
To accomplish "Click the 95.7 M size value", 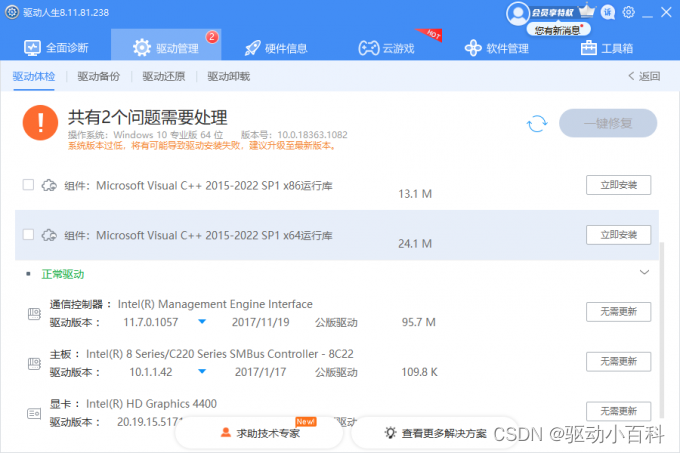I will click(x=418, y=322).
